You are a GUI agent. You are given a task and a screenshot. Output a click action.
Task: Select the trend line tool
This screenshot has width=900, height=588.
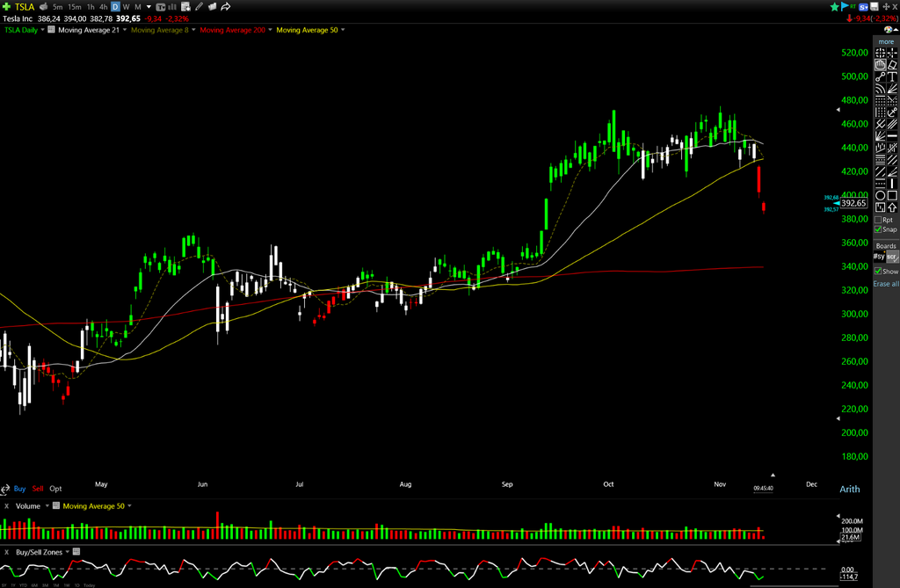pos(880,76)
